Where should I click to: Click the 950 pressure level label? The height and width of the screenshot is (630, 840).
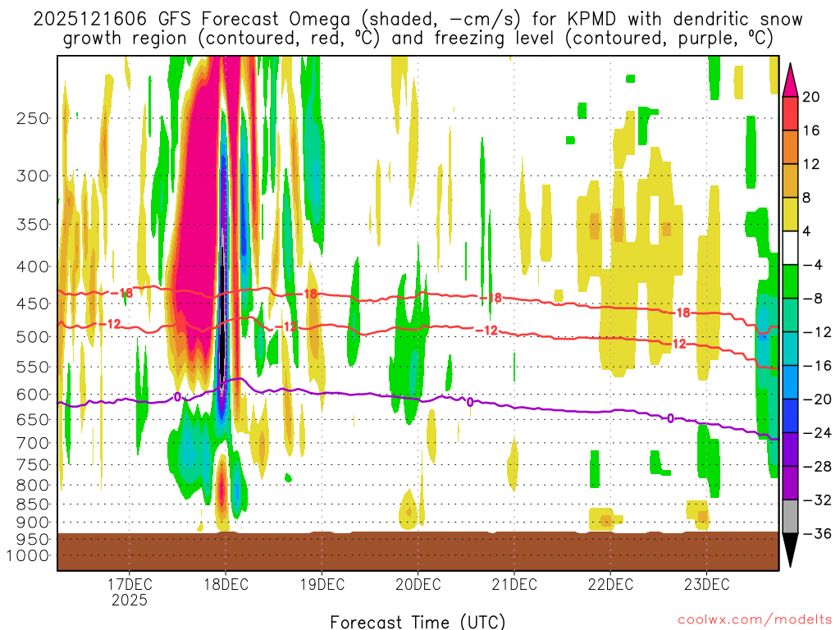point(33,540)
